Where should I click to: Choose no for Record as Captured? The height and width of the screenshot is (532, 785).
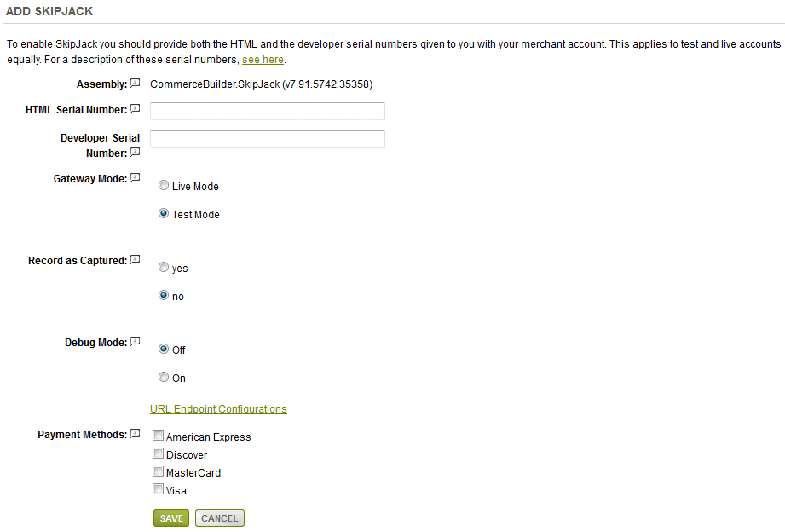164,296
